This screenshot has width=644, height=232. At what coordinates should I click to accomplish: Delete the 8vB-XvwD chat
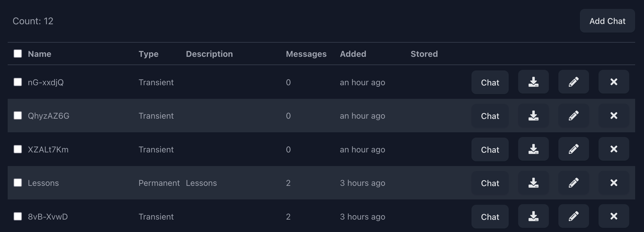[614, 216]
